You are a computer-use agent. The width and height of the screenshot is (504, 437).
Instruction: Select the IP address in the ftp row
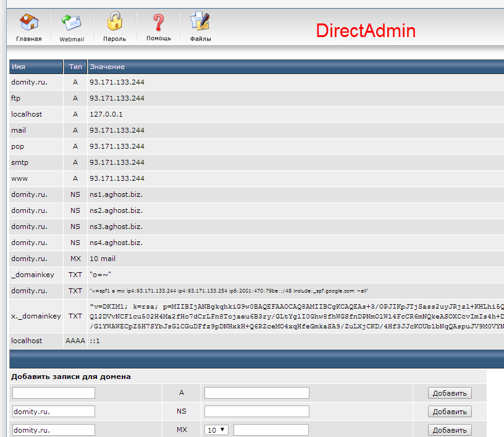coord(117,98)
